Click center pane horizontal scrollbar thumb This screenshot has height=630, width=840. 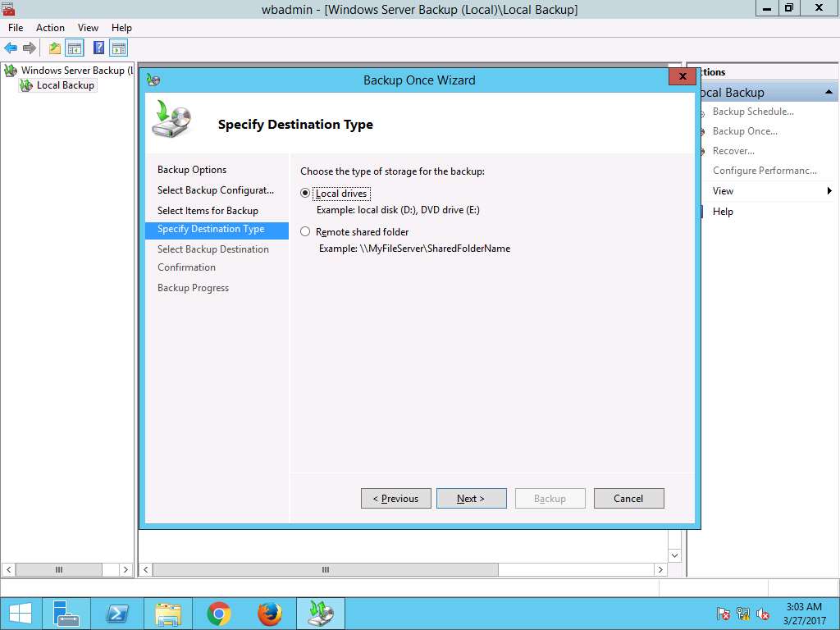click(325, 569)
